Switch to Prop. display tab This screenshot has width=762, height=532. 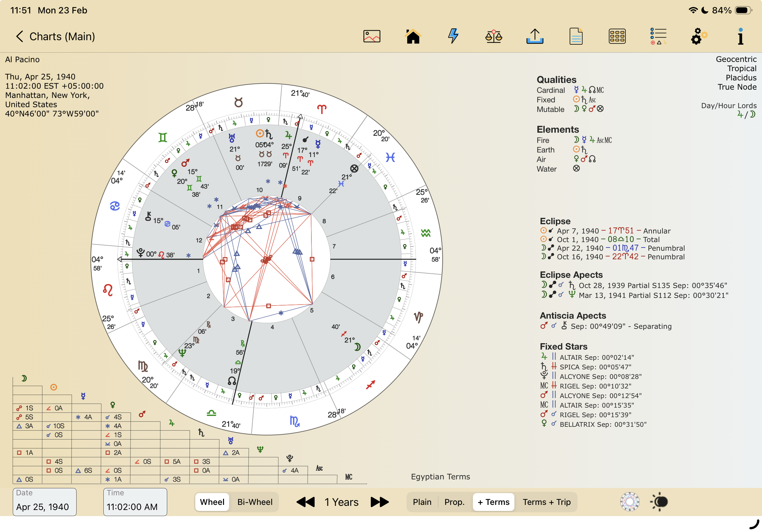(454, 502)
